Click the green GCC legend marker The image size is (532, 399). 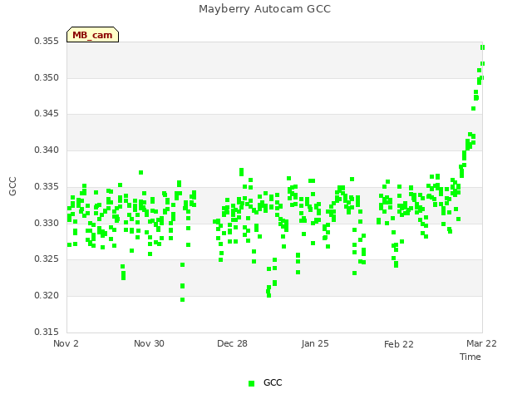pyautogui.click(x=251, y=383)
